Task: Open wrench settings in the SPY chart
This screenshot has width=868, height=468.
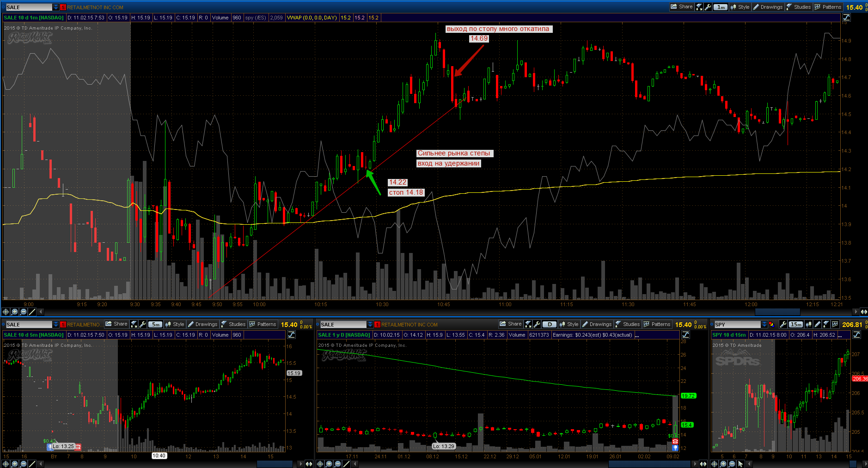Action: (x=783, y=324)
